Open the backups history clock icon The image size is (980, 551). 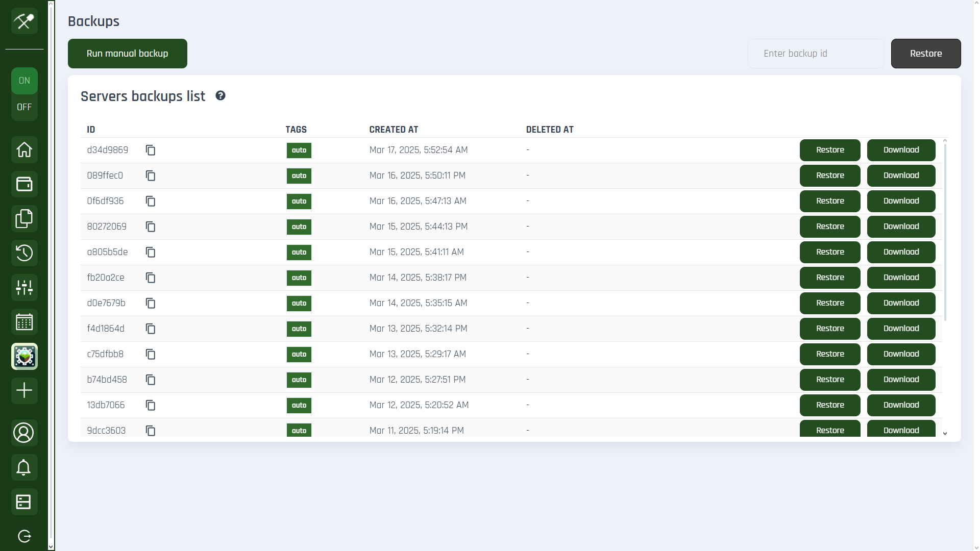click(24, 253)
